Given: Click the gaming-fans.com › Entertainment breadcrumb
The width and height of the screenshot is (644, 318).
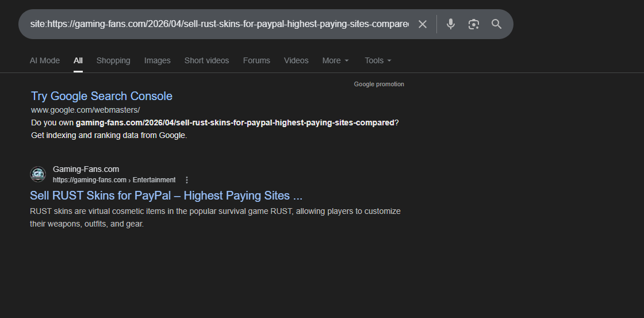Looking at the screenshot, I should (x=114, y=180).
